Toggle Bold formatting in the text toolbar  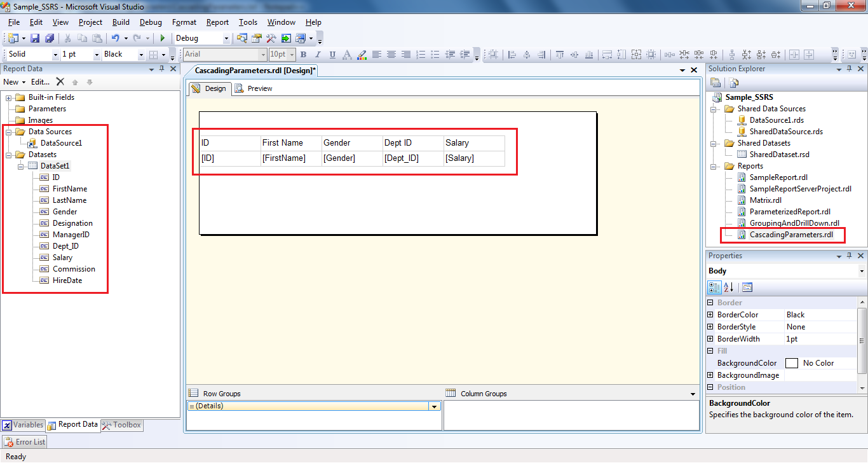303,54
